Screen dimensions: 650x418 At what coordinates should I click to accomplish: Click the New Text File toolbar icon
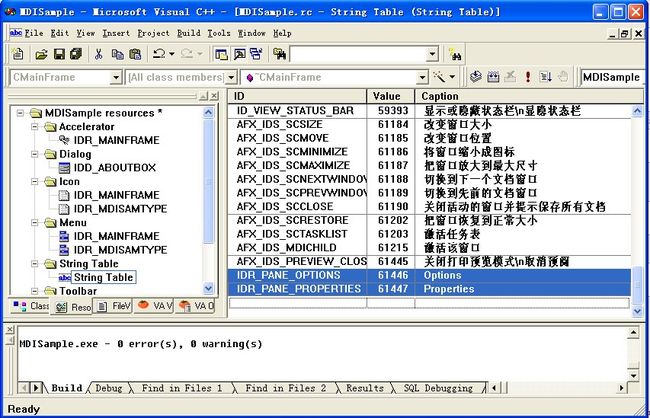coord(17,54)
